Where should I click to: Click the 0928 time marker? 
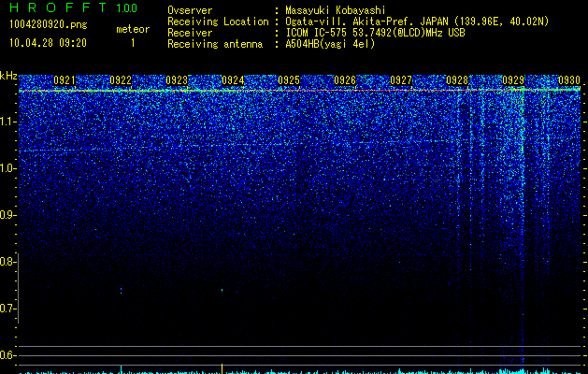[457, 80]
